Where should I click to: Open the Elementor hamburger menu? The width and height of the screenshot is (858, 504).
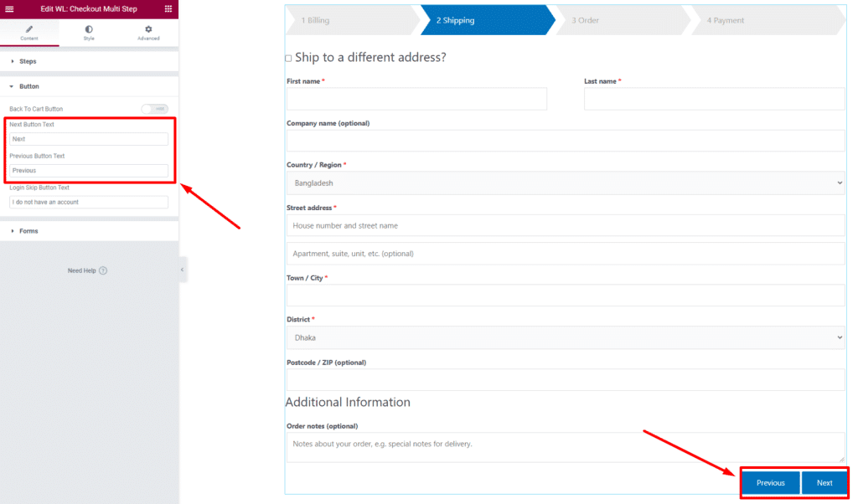pyautogui.click(x=10, y=8)
